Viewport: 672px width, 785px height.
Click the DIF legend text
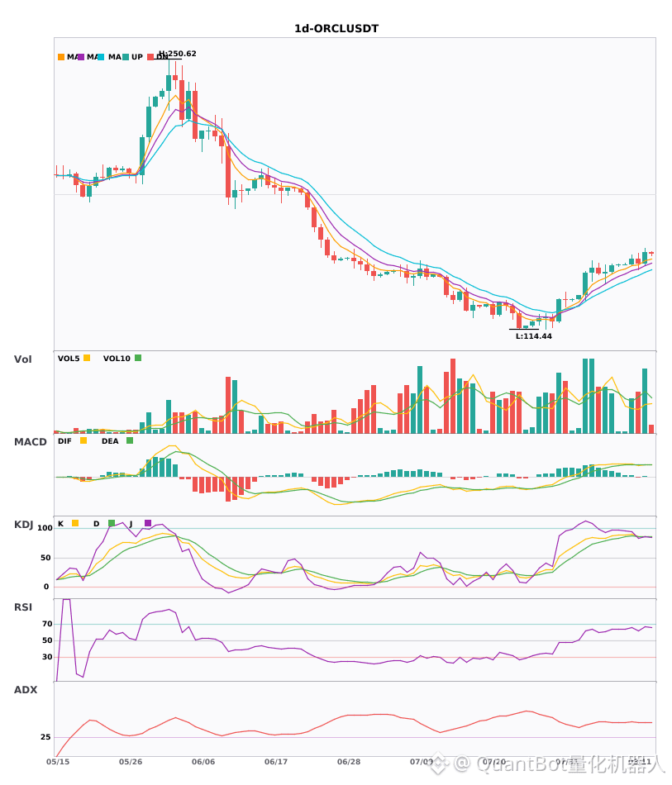click(64, 441)
